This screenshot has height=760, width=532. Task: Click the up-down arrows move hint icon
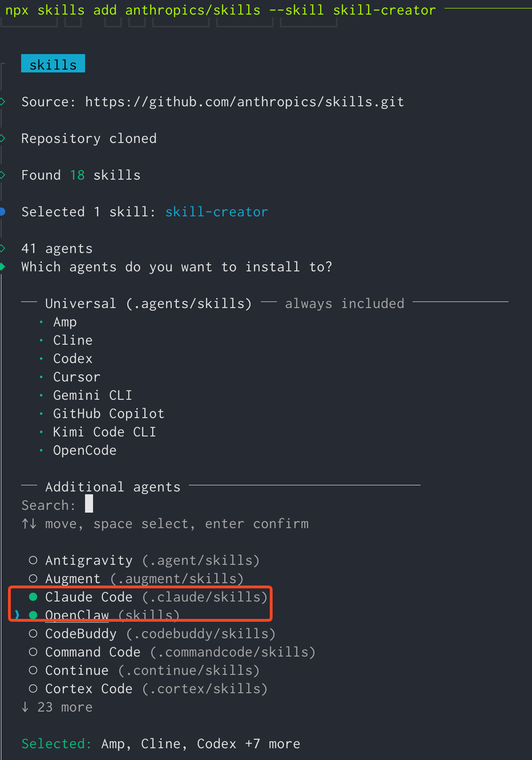[x=29, y=523]
